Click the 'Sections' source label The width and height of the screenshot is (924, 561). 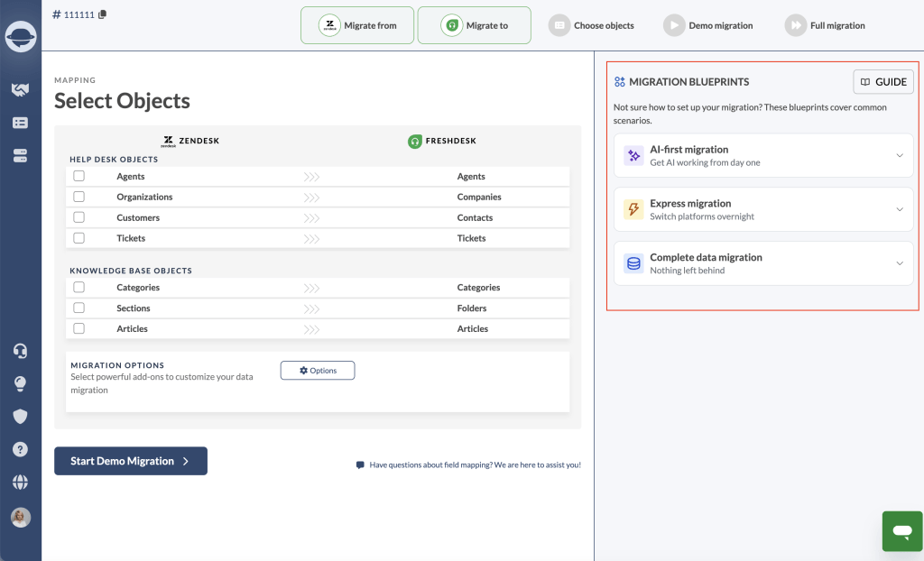pyautogui.click(x=134, y=308)
